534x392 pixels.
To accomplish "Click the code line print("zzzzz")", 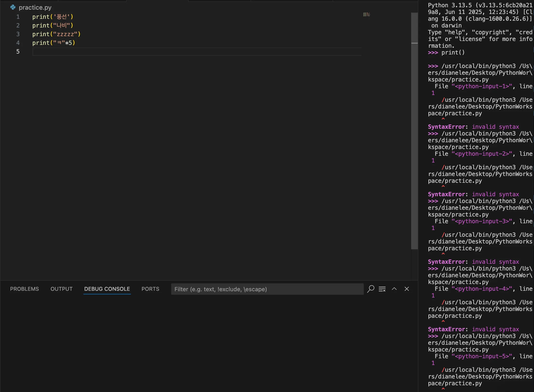I will [56, 34].
